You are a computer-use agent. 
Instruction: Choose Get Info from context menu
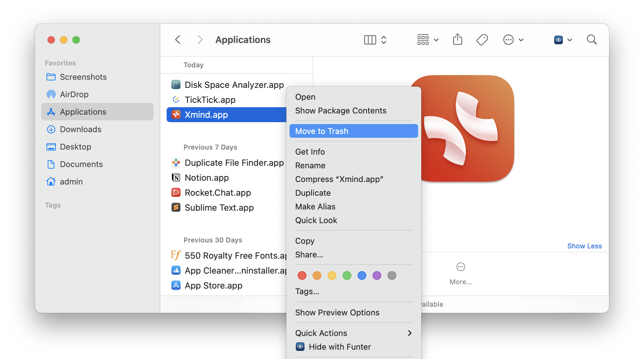tap(354, 152)
